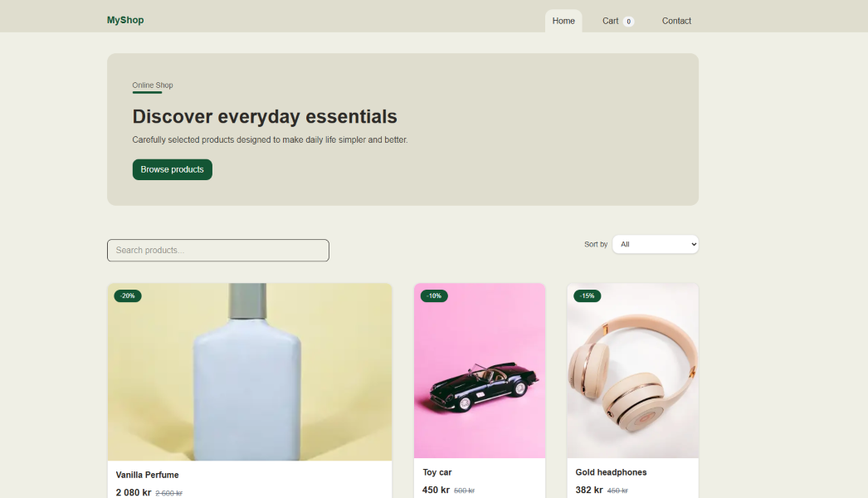Switch to the Home tab
The image size is (868, 498).
[x=563, y=21]
